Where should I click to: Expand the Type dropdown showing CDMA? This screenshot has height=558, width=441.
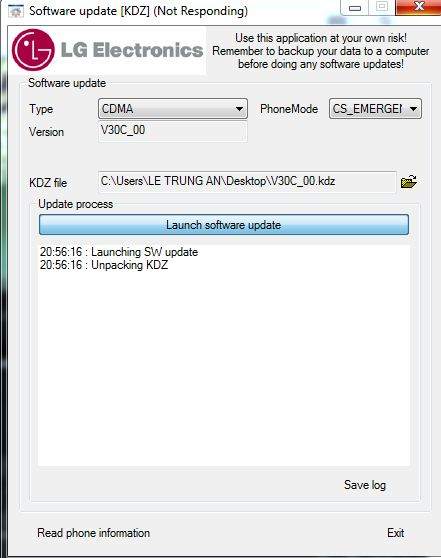click(x=173, y=109)
